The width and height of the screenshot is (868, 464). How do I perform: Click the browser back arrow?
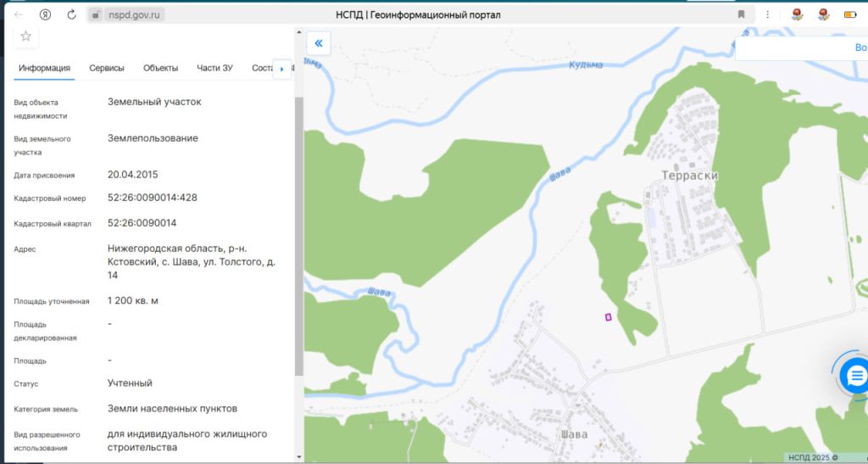[x=19, y=14]
